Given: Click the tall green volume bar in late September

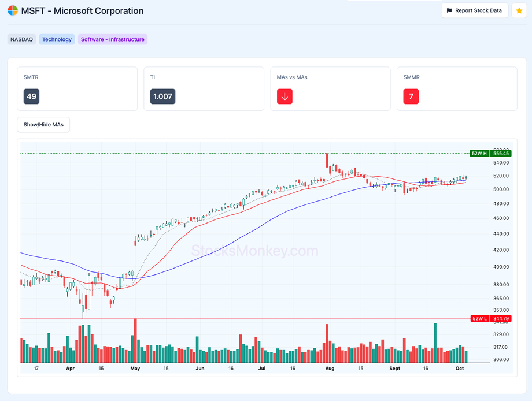Looking at the screenshot, I should (435, 343).
